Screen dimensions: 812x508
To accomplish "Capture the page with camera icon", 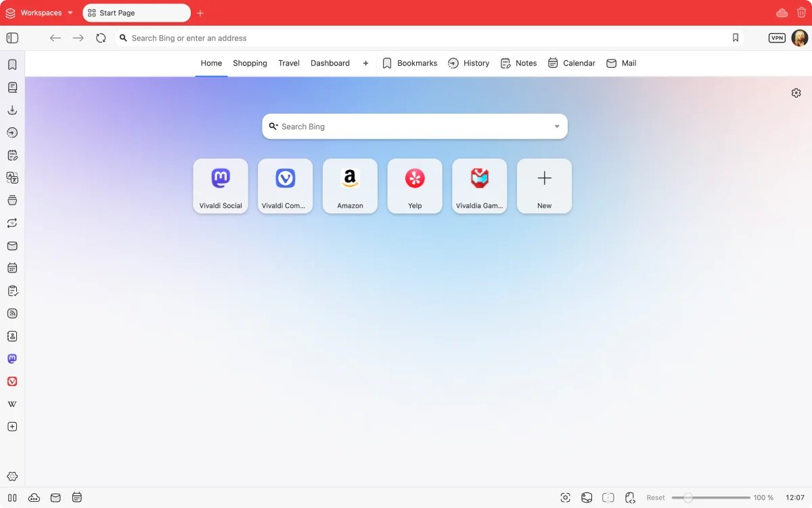I will coord(566,498).
